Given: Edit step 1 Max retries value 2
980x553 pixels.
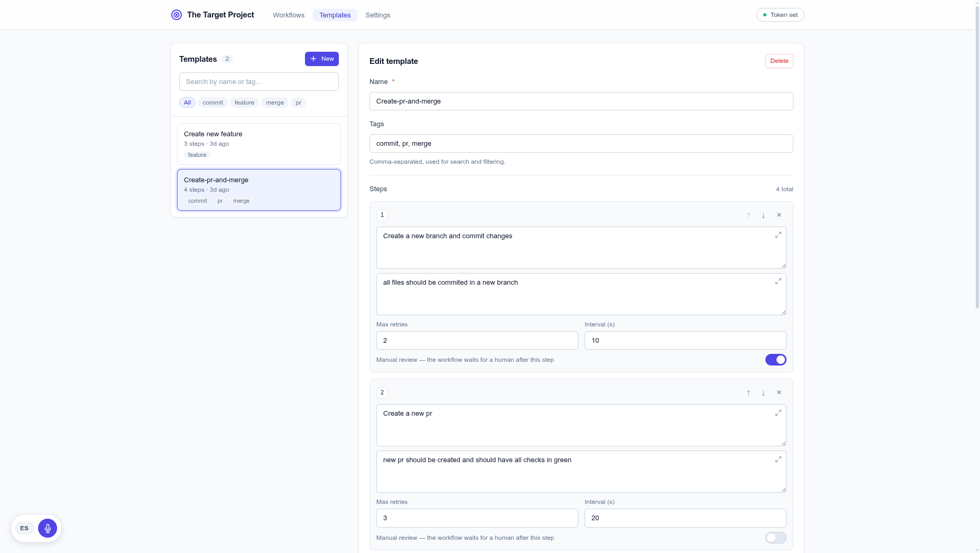Looking at the screenshot, I should click(x=477, y=340).
